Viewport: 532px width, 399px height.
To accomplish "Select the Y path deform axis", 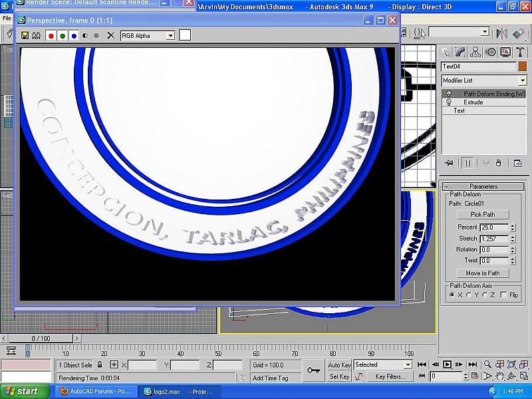I will [469, 295].
